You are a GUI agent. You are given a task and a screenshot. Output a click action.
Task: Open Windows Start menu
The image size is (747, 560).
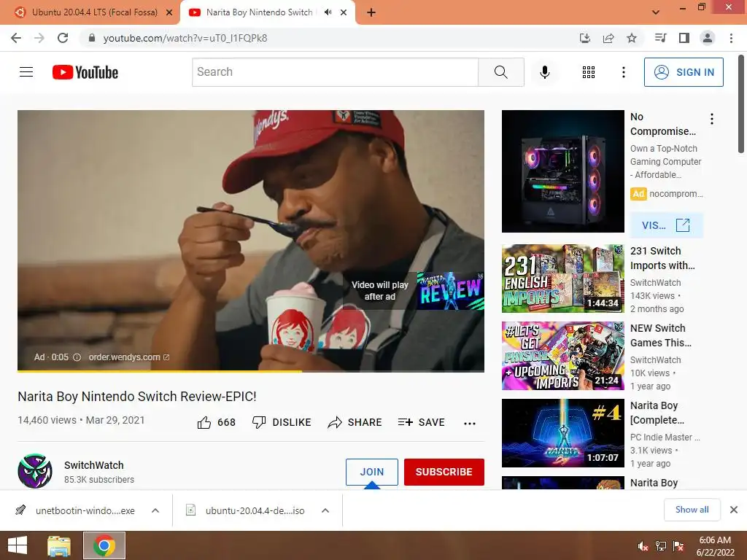[18, 545]
